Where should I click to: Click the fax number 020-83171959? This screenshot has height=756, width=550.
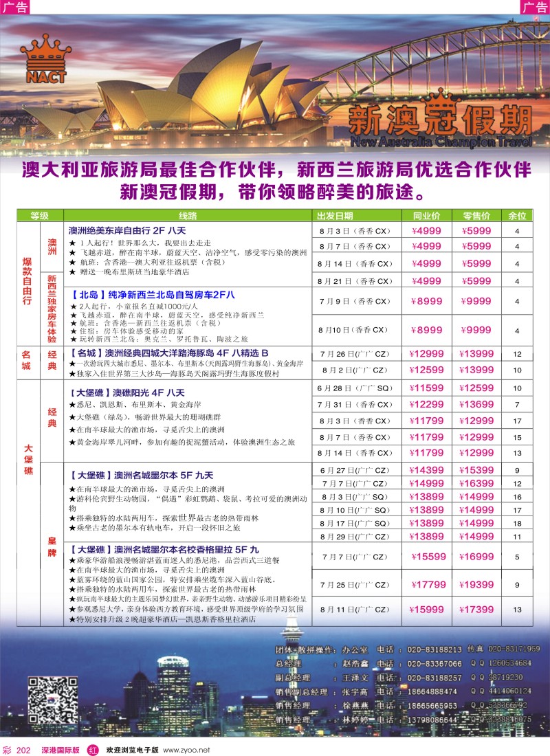tap(514, 649)
